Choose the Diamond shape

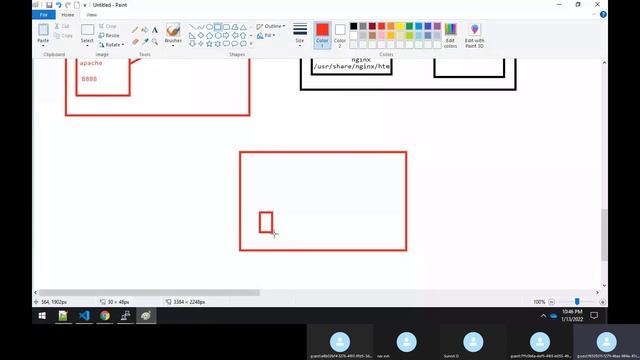click(x=200, y=36)
